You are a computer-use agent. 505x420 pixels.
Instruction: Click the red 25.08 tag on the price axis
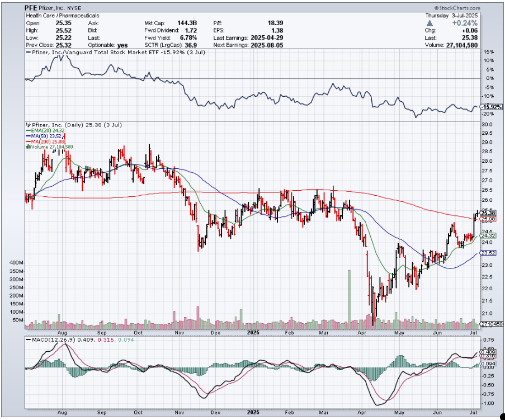(488, 220)
